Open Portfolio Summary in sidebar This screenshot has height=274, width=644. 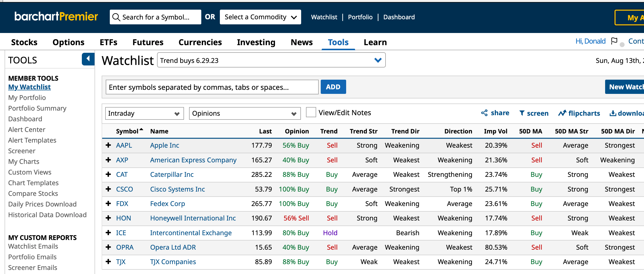37,108
